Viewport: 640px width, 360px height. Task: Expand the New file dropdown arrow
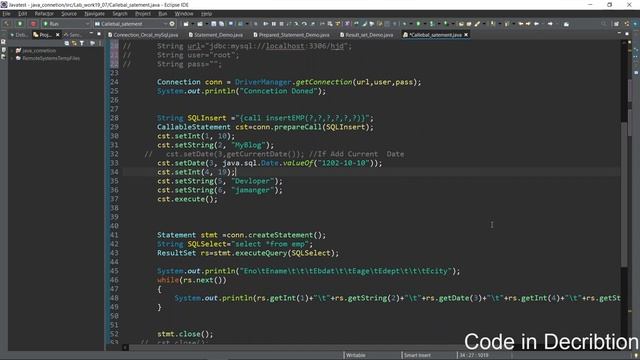click(193, 24)
